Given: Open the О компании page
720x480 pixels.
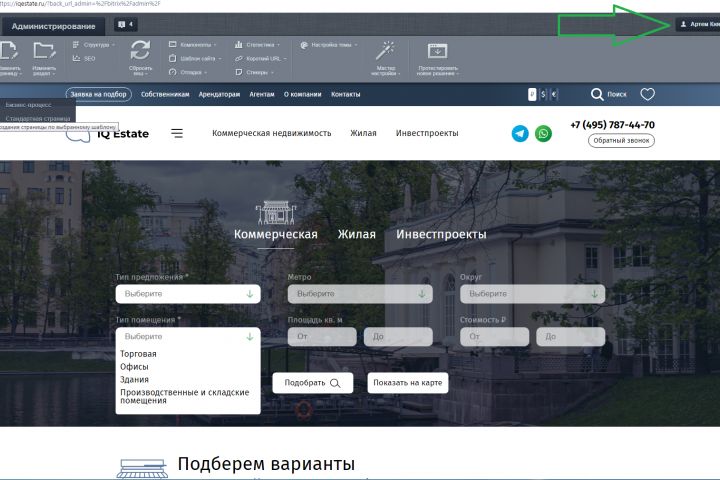Looking at the screenshot, I should click(x=303, y=94).
